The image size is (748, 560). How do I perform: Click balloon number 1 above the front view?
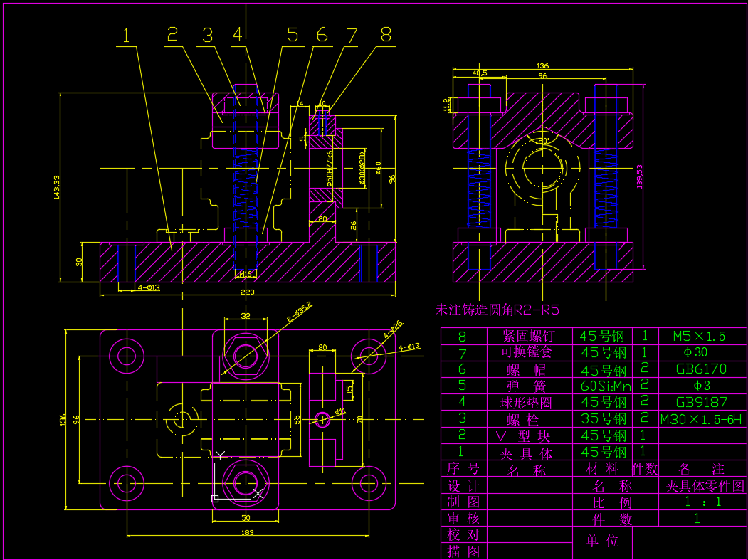pyautogui.click(x=126, y=36)
